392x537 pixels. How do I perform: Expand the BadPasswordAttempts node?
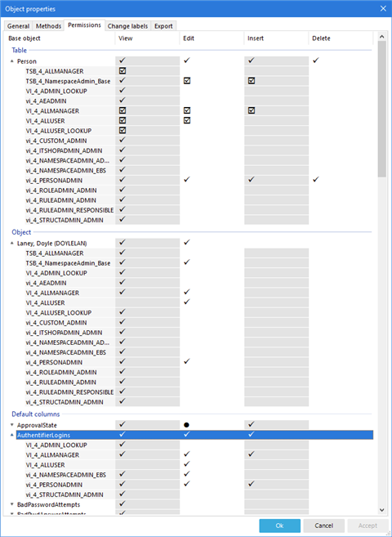pyautogui.click(x=12, y=504)
